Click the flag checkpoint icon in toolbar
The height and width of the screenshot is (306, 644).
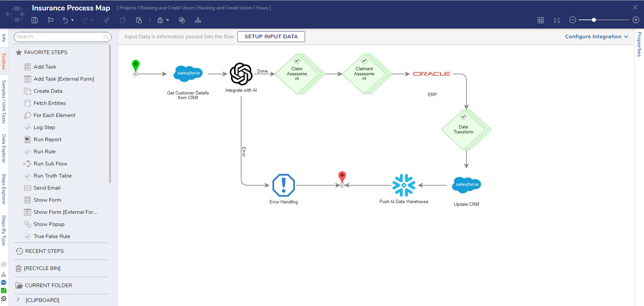[x=51, y=20]
